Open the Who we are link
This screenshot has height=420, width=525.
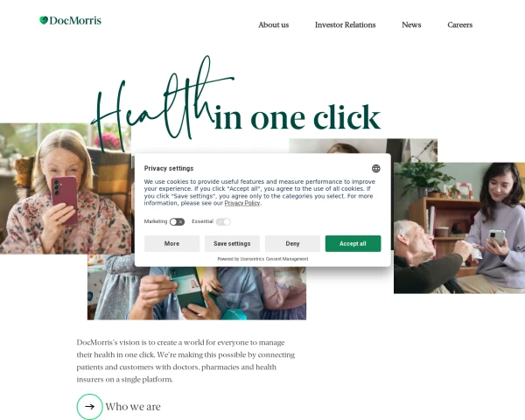(x=133, y=407)
